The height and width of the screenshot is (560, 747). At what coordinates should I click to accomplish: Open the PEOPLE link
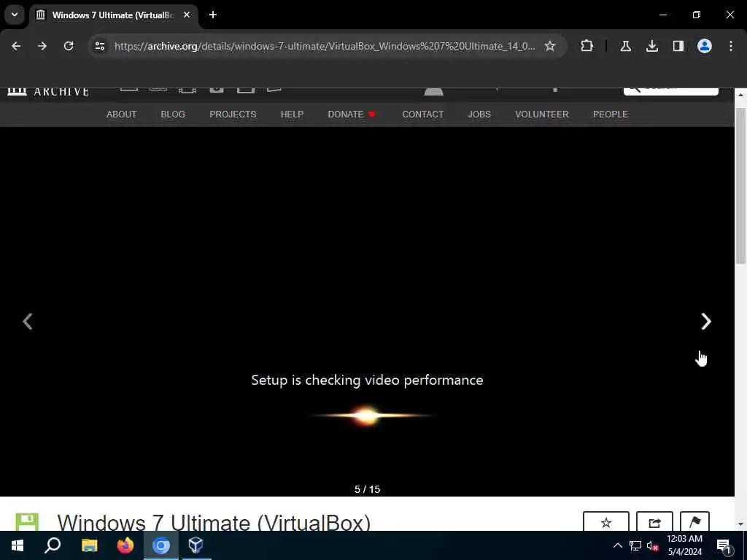pyautogui.click(x=611, y=114)
